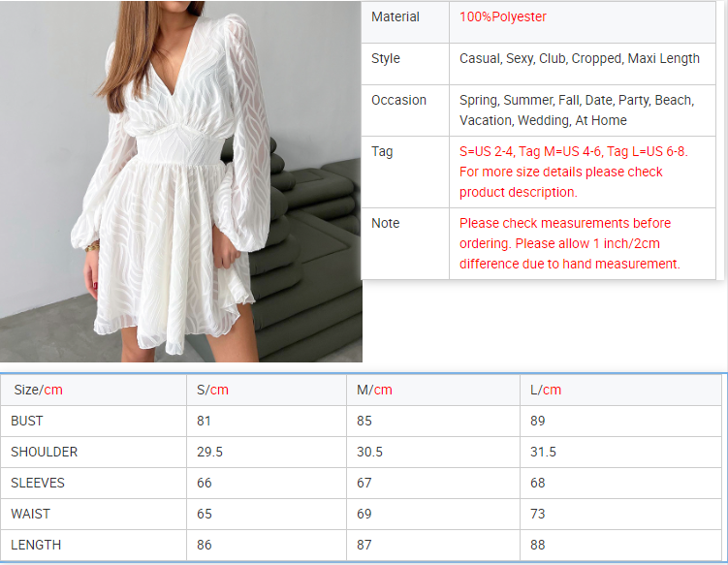Click the SLEEVES value 68 for large
Viewport: 728px width, 565px height.
point(538,484)
